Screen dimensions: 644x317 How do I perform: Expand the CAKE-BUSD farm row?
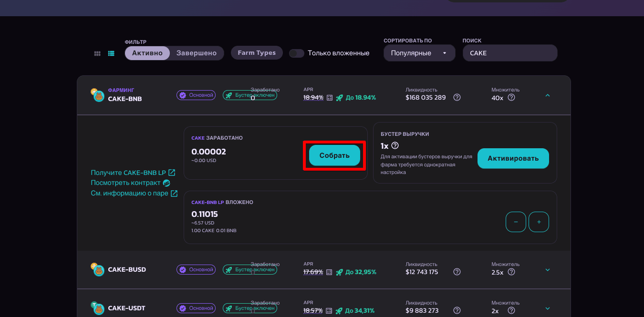548,270
